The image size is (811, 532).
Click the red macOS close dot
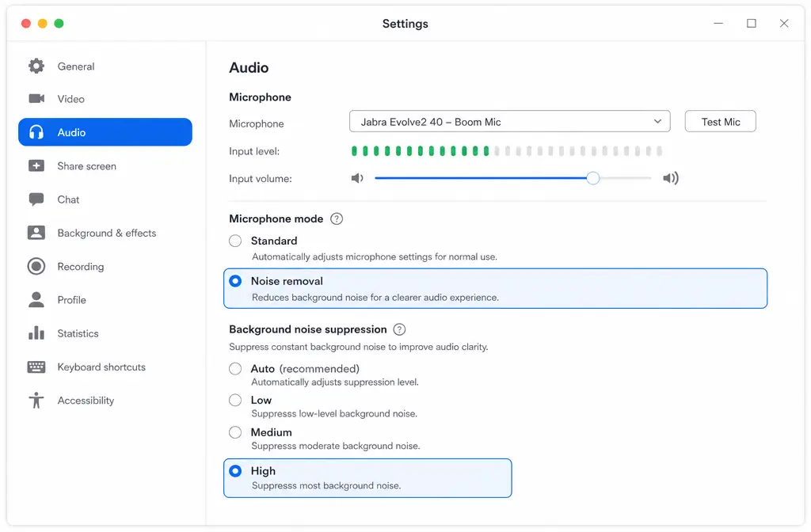(26, 23)
